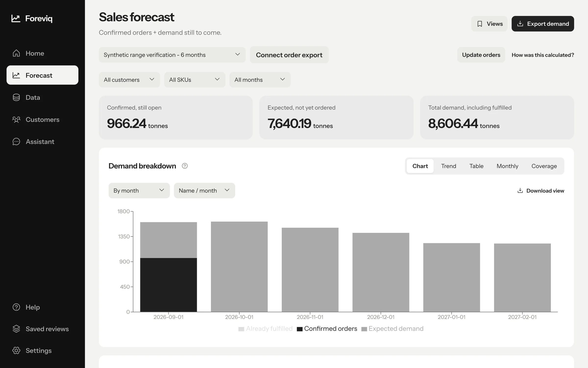Switch to the Monthly tab
The height and width of the screenshot is (368, 588).
(x=507, y=166)
